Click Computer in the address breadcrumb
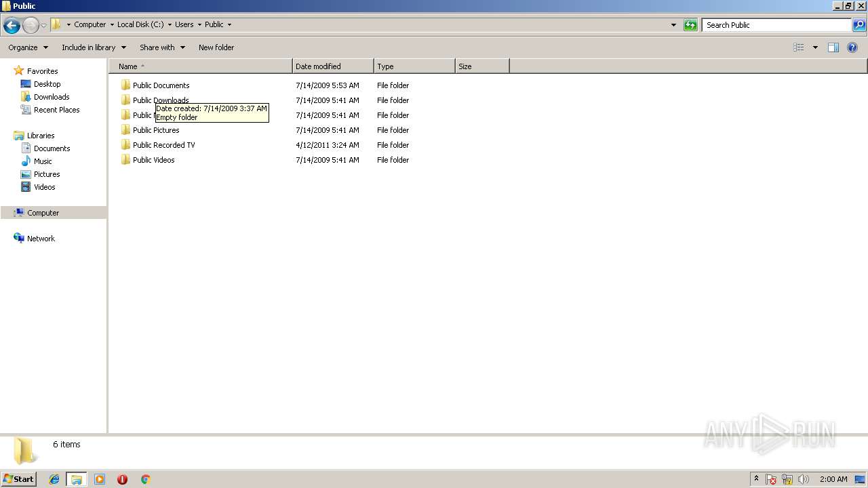The height and width of the screenshot is (488, 868). pos(90,24)
